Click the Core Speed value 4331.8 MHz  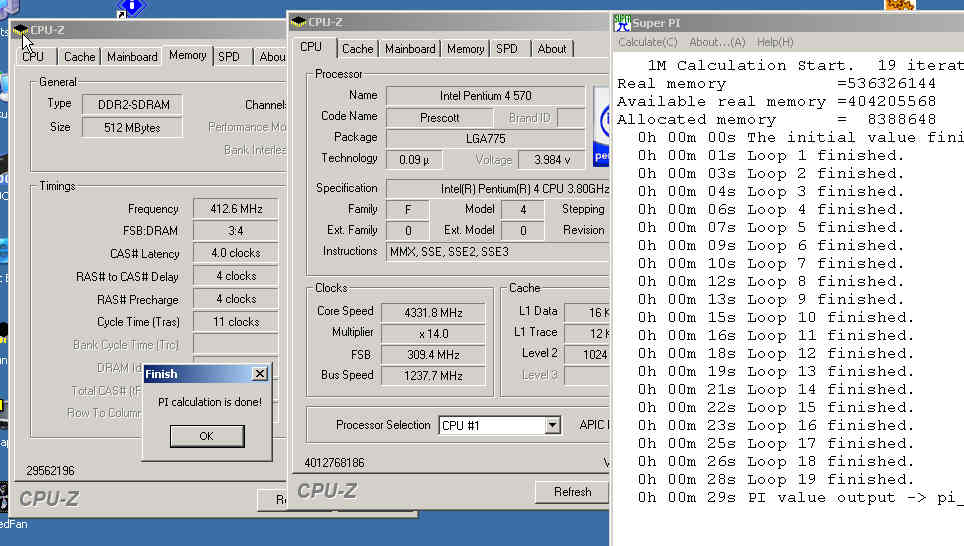click(x=433, y=312)
